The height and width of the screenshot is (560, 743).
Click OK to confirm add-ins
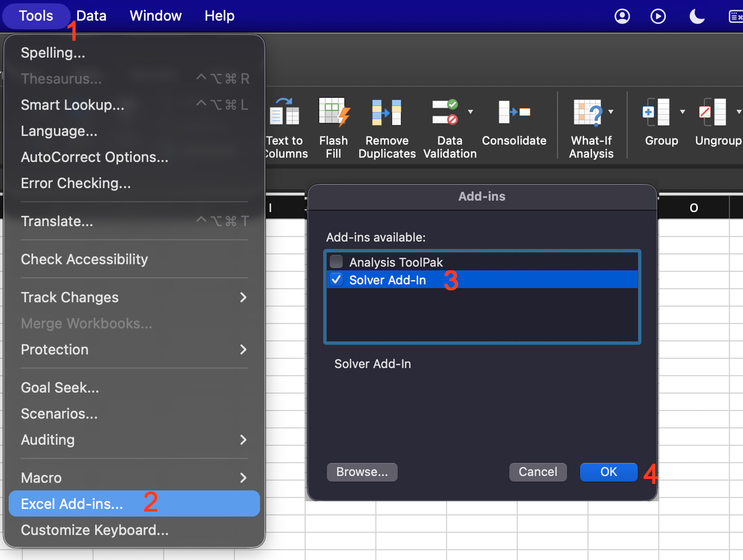click(608, 472)
